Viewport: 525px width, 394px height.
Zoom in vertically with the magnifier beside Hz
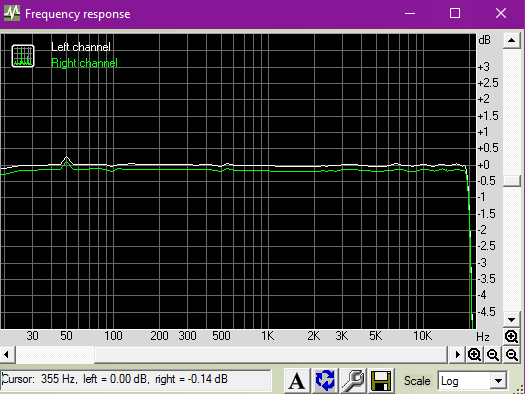[x=512, y=336]
